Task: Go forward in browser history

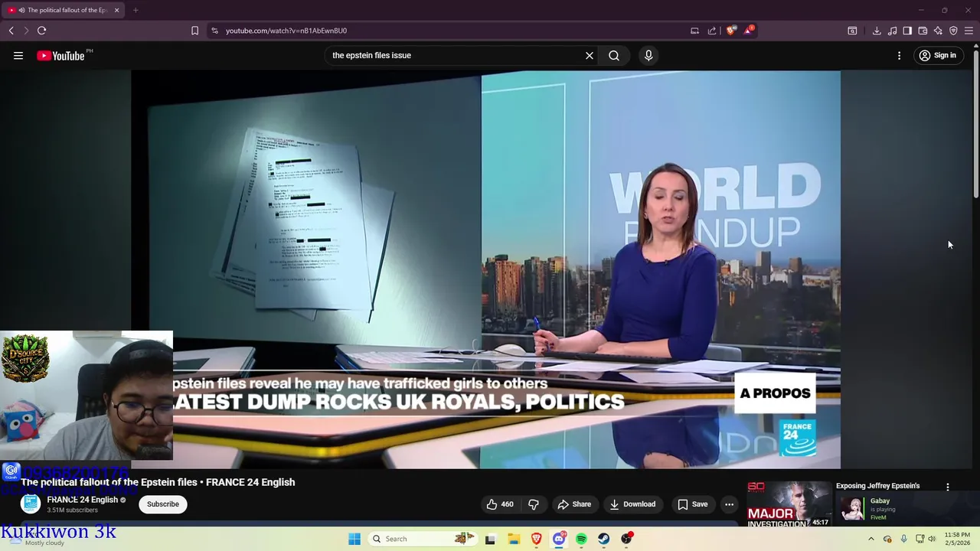Action: 26,31
